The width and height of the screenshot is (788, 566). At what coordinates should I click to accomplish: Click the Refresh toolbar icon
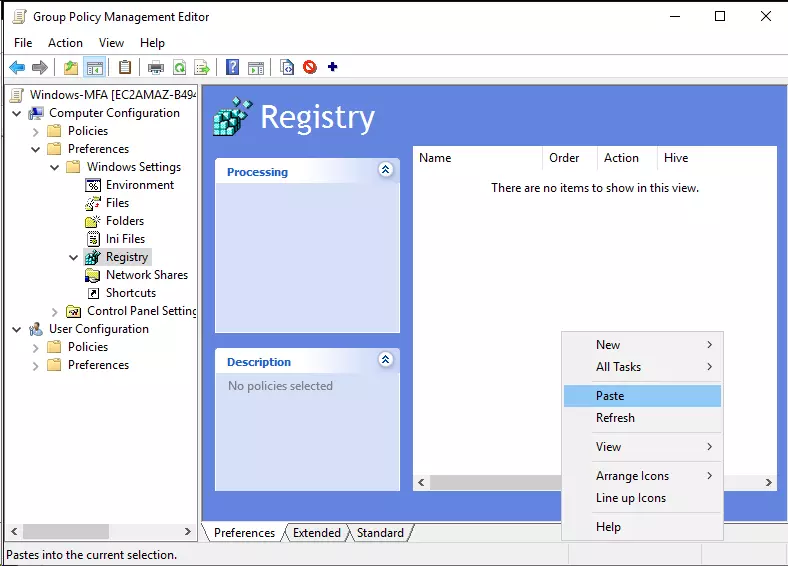pos(179,67)
